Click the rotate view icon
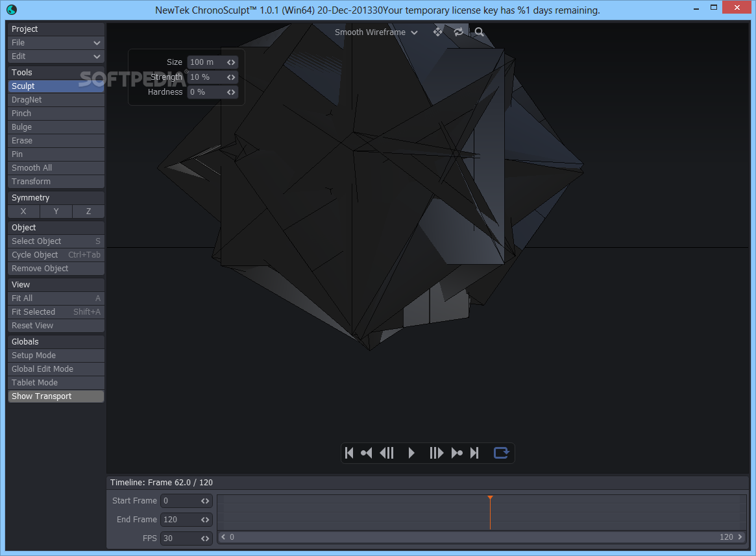756x556 pixels. tap(459, 32)
